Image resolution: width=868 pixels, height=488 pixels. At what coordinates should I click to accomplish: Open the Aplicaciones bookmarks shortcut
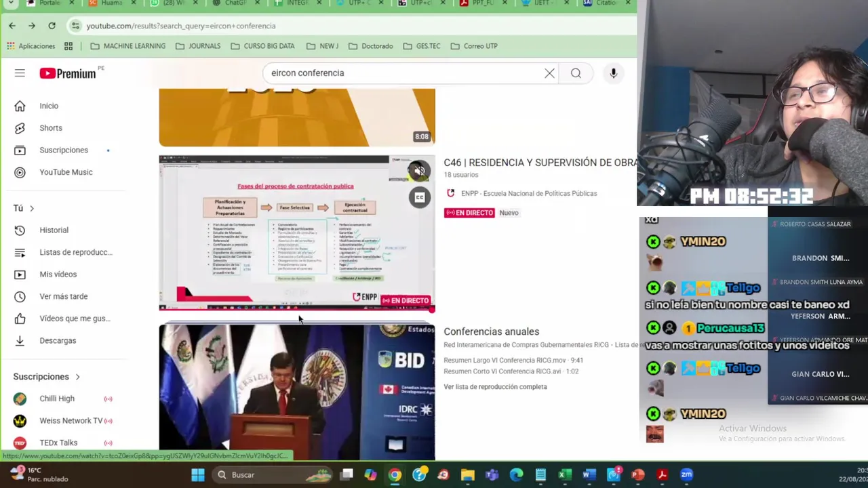coord(31,46)
